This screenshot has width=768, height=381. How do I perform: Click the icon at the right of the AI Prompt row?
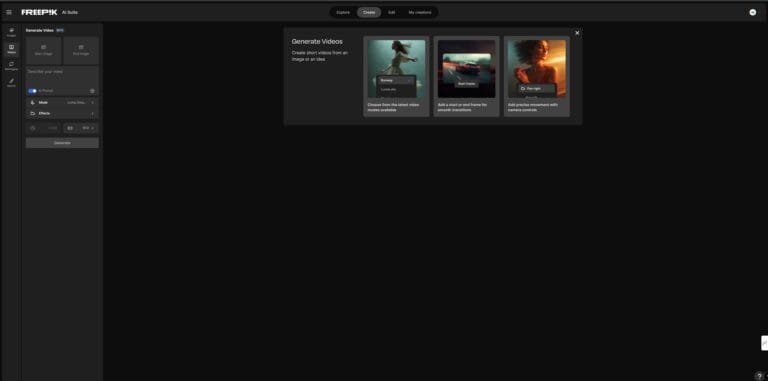pos(92,91)
